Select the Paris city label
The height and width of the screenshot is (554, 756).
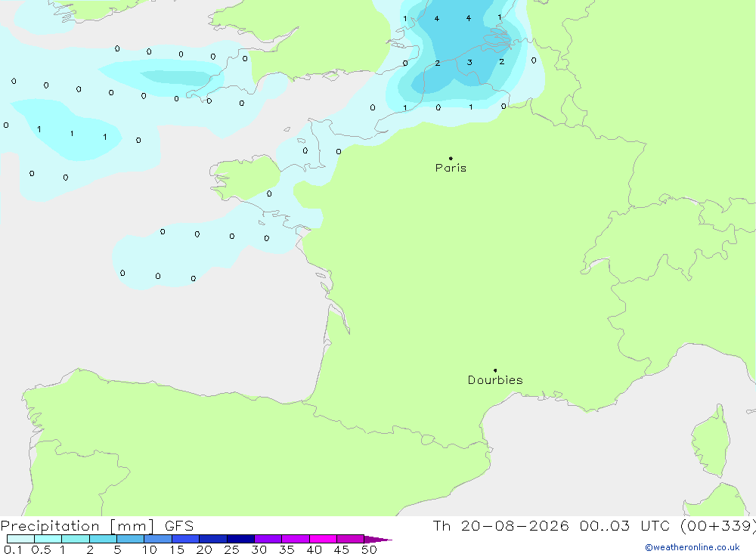(x=451, y=168)
